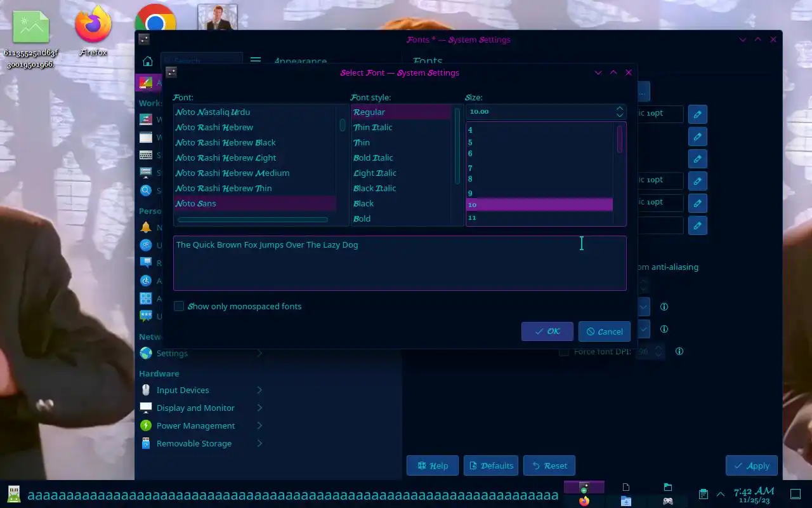Select Display and Monitor sidebar item
This screenshot has height=508, width=812.
point(200,408)
